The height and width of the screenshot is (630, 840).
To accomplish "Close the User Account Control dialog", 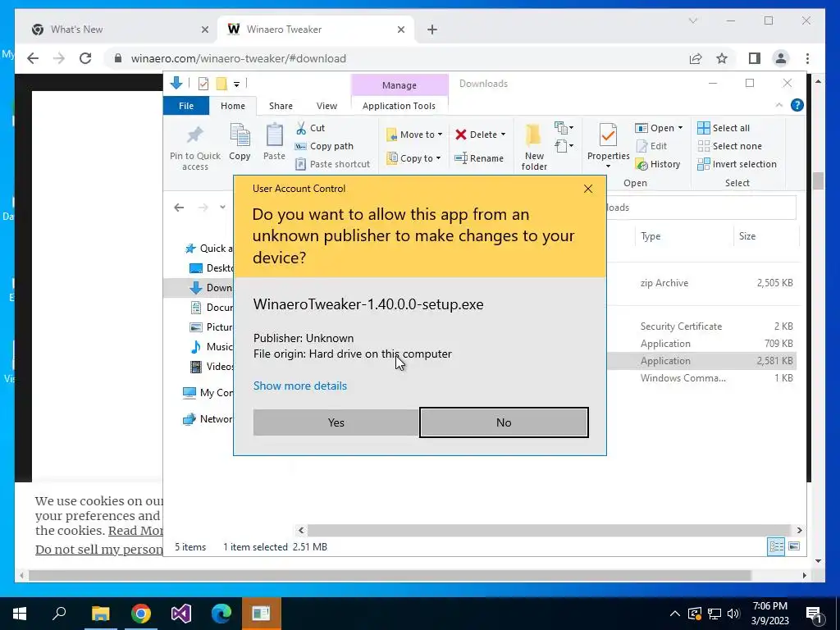I will (x=587, y=189).
